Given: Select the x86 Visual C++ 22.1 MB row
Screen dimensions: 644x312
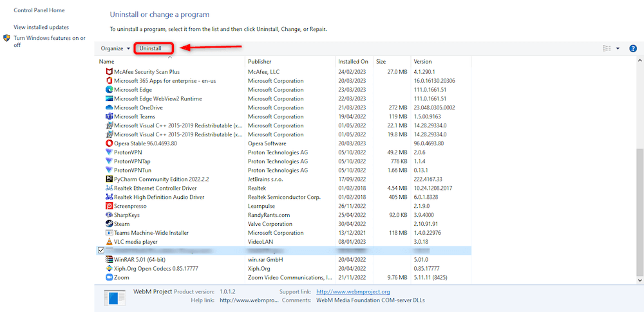Looking at the screenshot, I should tap(284, 125).
